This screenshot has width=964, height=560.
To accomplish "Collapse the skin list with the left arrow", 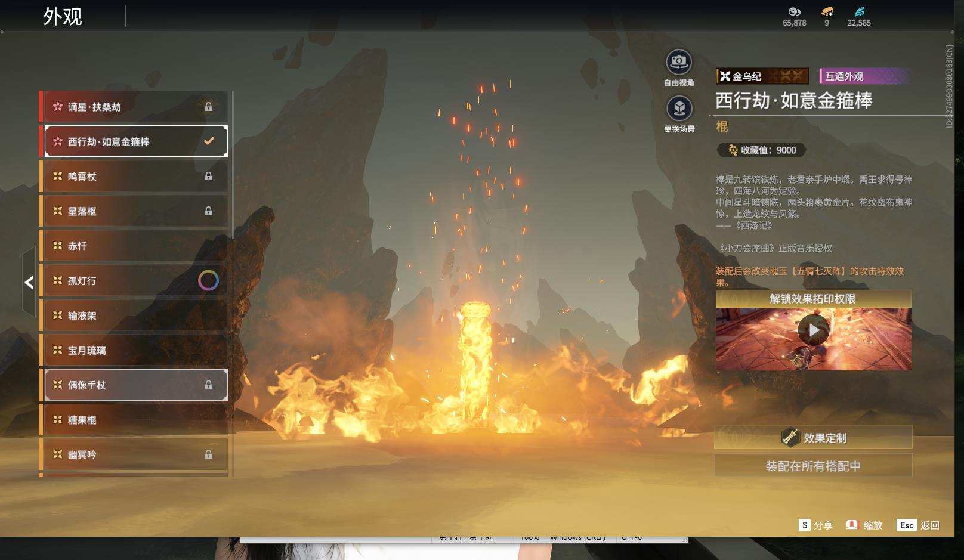I will click(29, 282).
